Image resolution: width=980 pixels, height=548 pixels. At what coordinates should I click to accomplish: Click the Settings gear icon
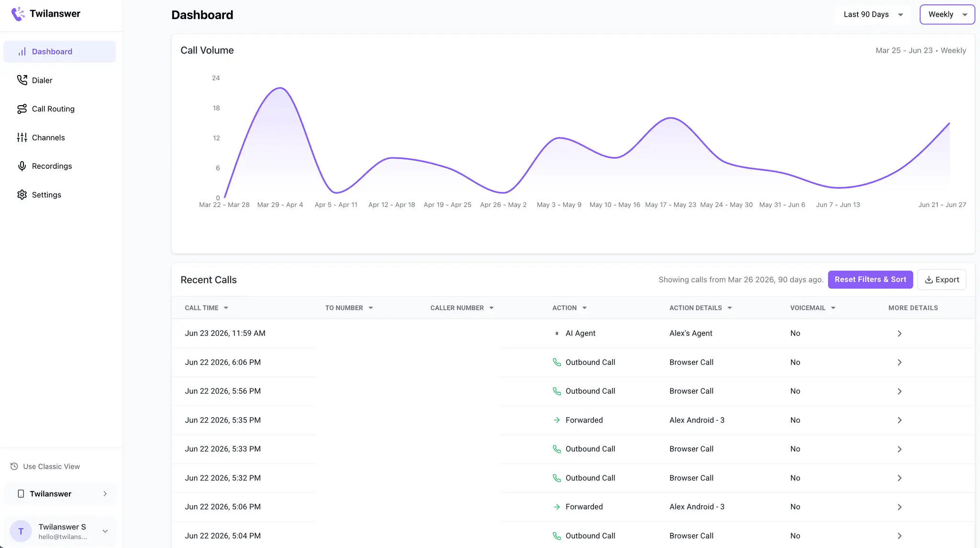[x=22, y=195]
